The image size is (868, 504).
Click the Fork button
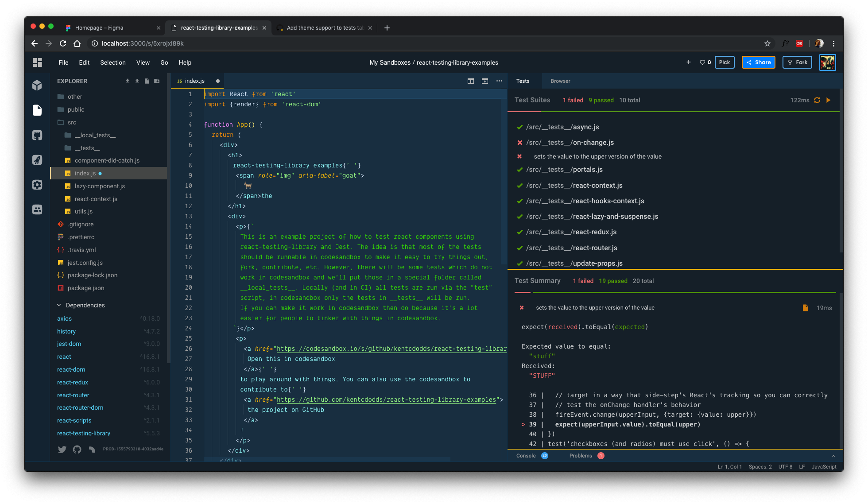click(x=797, y=62)
